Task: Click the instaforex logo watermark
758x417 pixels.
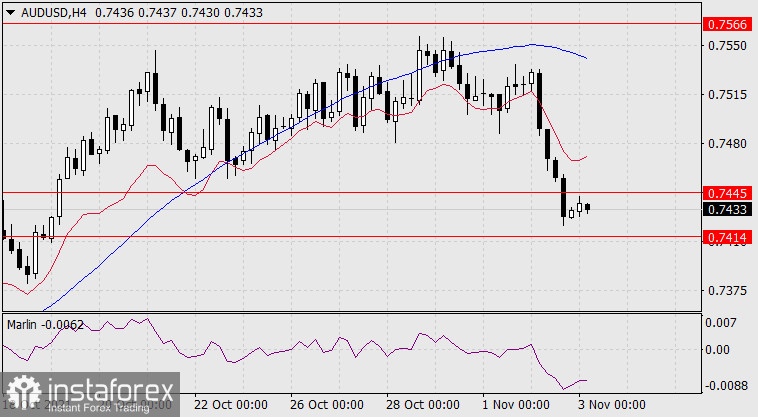Action: (x=90, y=395)
